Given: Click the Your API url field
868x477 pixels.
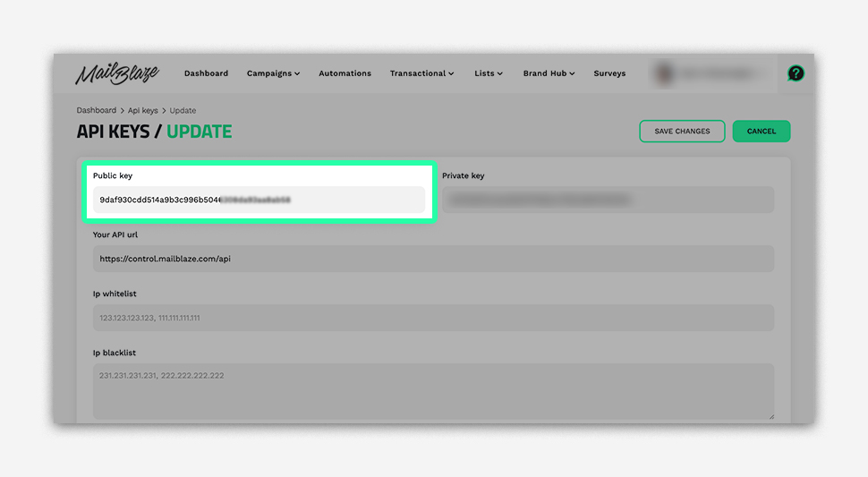Looking at the screenshot, I should 433,259.
